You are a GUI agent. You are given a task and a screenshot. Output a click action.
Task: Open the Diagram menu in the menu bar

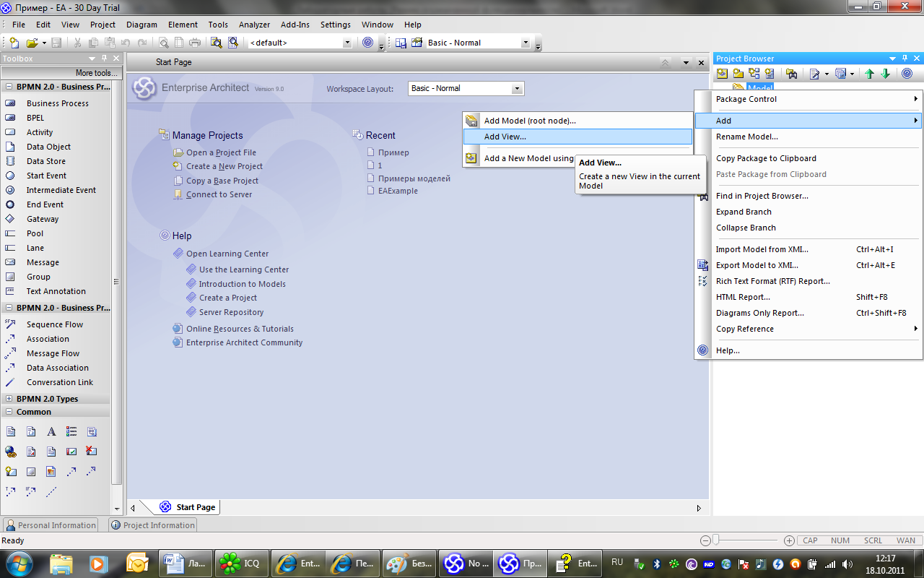click(x=141, y=25)
